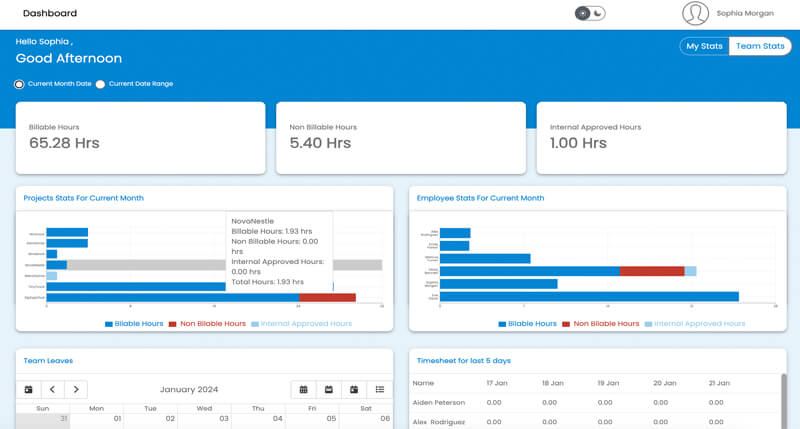800x429 pixels.
Task: Click the calendar today icon in Team Leaves
Action: (x=28, y=389)
